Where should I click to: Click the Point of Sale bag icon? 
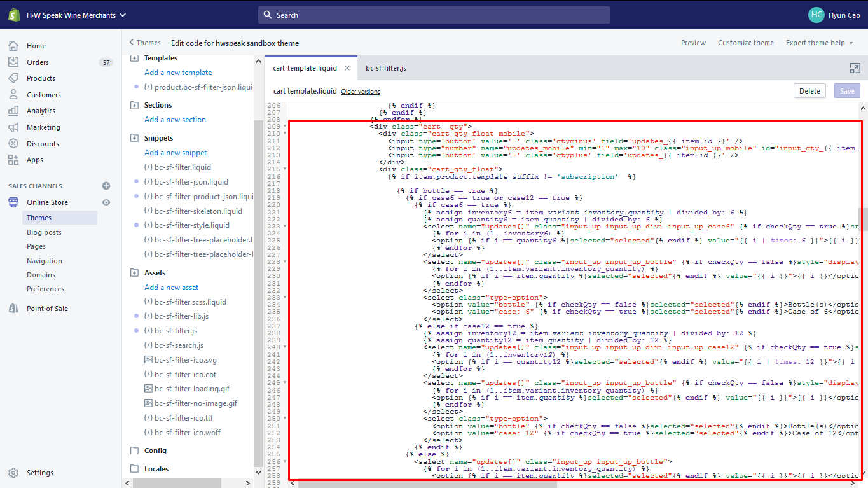pyautogui.click(x=13, y=309)
